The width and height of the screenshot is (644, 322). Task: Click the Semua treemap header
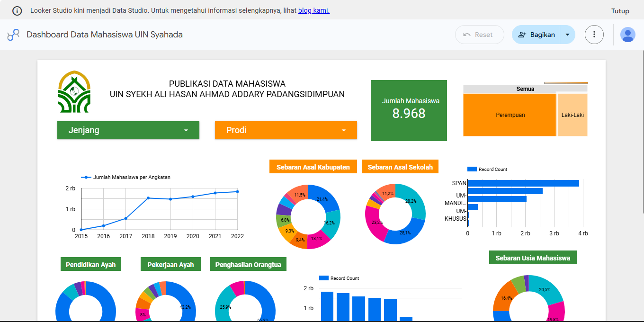[x=525, y=89]
